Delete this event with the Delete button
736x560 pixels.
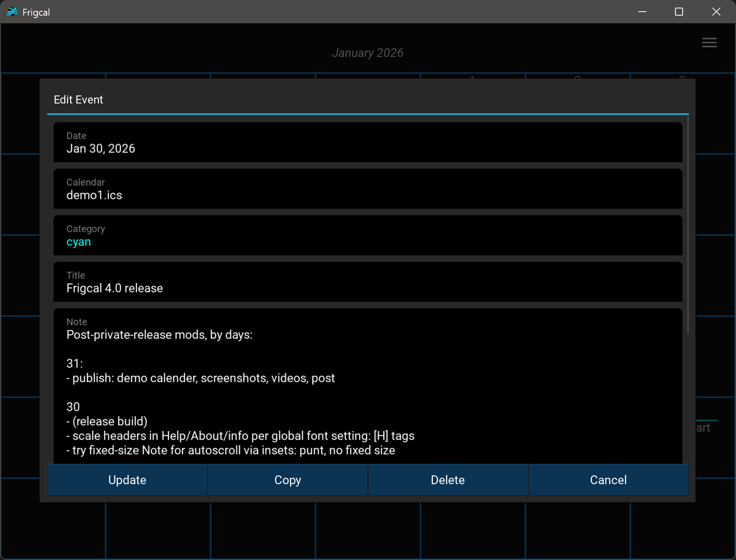click(448, 480)
